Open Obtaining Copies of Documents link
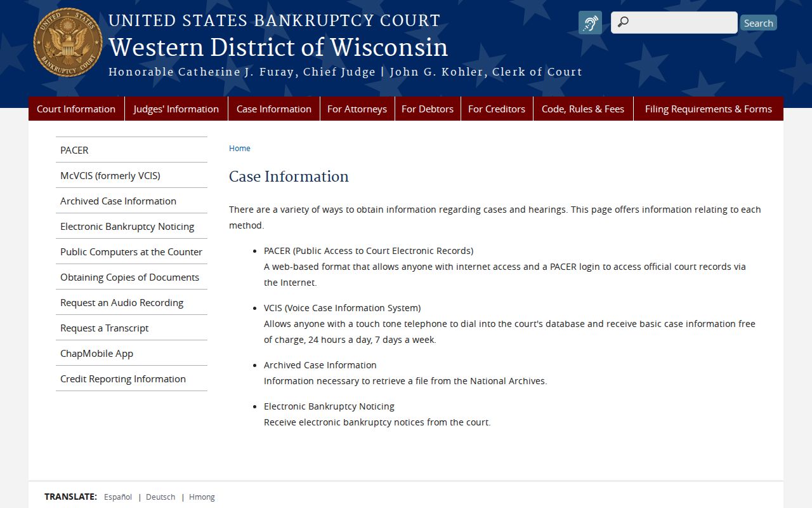 coord(131,277)
